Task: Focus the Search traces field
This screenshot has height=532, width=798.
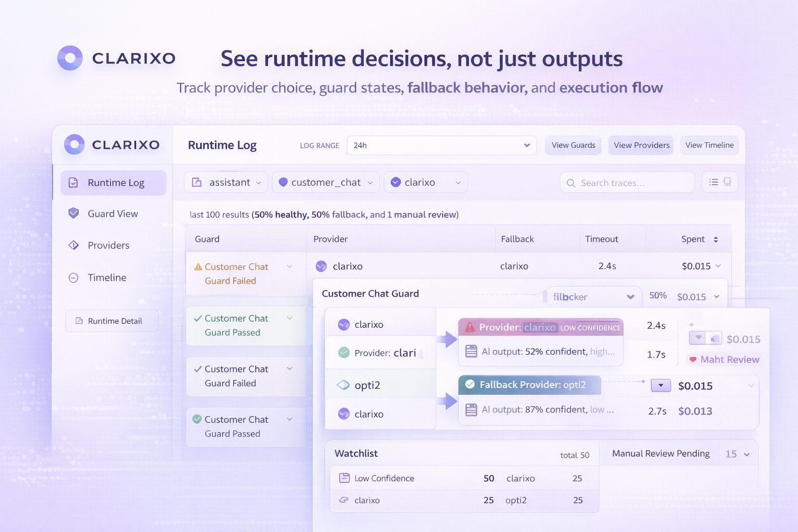Action: (x=627, y=183)
